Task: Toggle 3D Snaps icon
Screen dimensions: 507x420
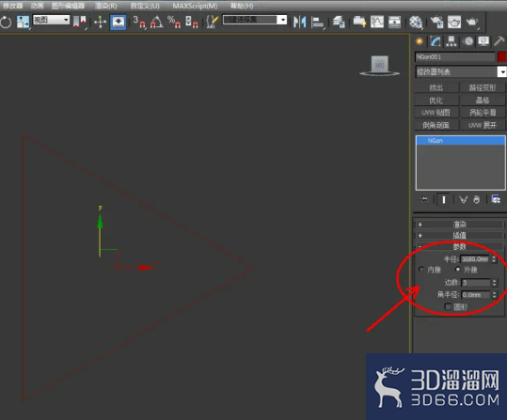Action: pos(139,22)
